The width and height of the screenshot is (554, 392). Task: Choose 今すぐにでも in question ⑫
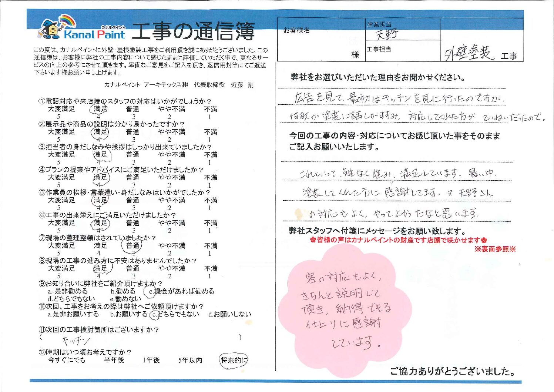(x=67, y=360)
